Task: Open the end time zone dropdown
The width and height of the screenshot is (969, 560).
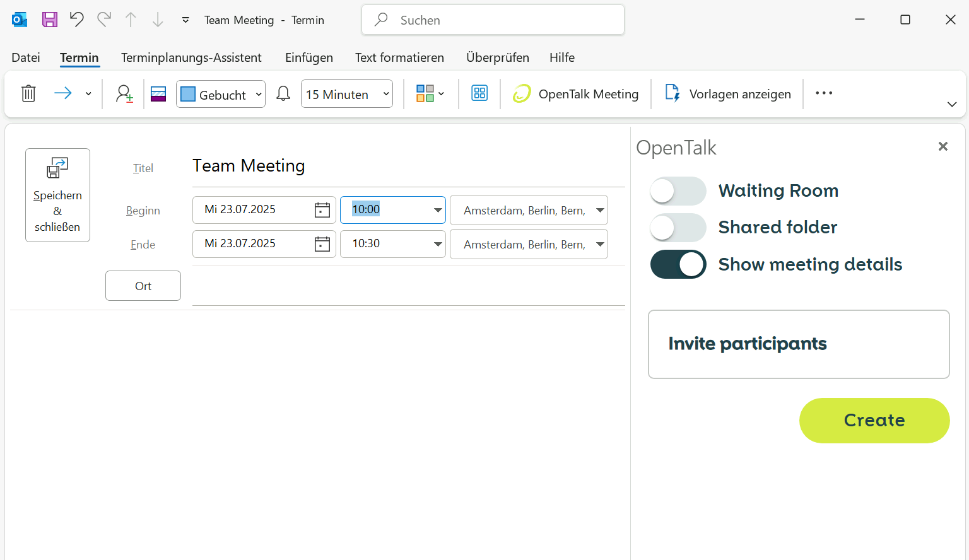Action: [x=600, y=244]
